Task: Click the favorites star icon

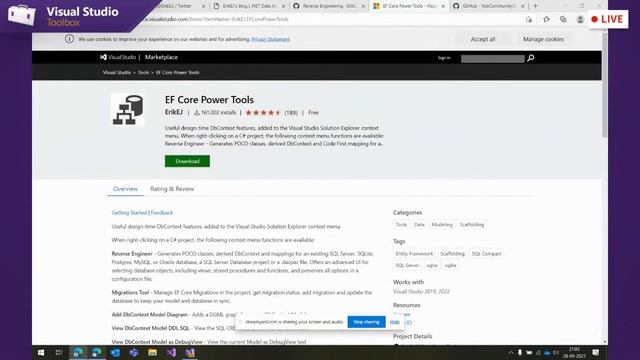Action: coord(546,19)
